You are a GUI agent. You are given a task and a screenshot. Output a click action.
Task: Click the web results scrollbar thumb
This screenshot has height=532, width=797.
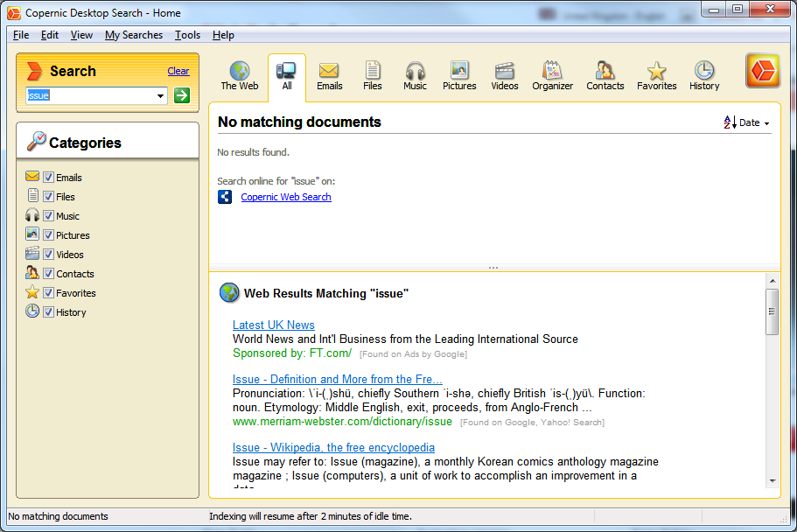tap(773, 311)
